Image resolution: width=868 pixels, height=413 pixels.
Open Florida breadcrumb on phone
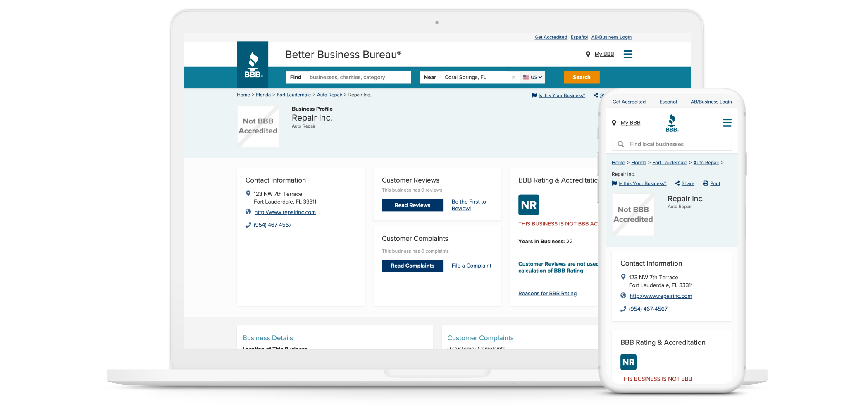click(639, 163)
